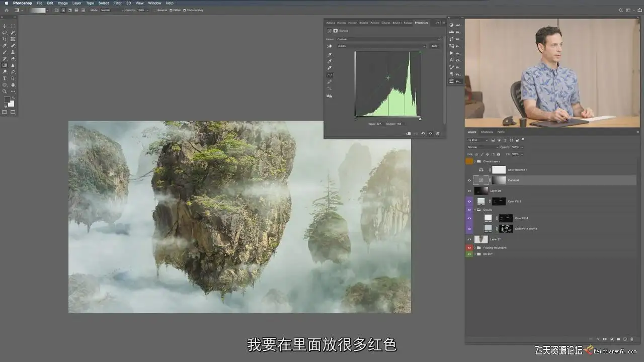Screen dimensions: 644x362
Task: Open the curves channel dropdown showing Green
Action: click(x=381, y=46)
